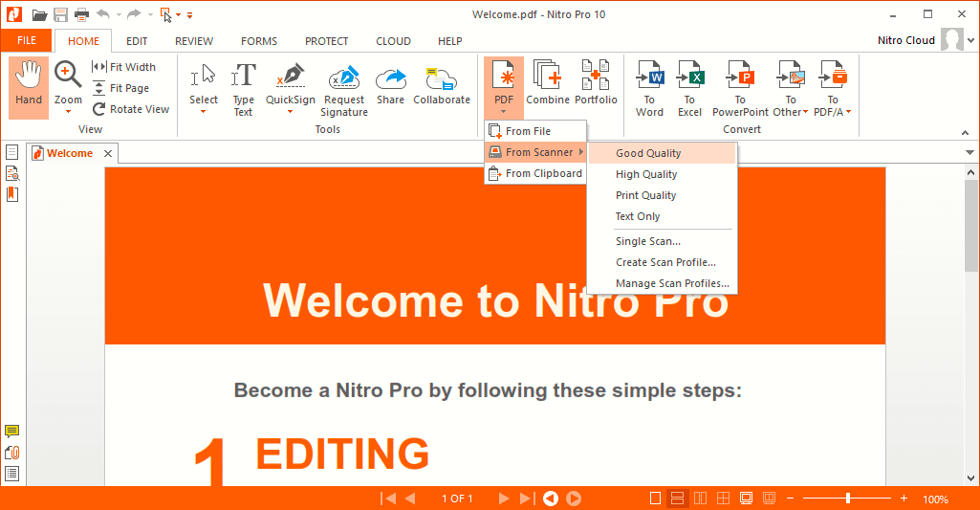Viewport: 980px width, 510px height.
Task: Open file icon in quick access toolbar
Action: tap(39, 14)
